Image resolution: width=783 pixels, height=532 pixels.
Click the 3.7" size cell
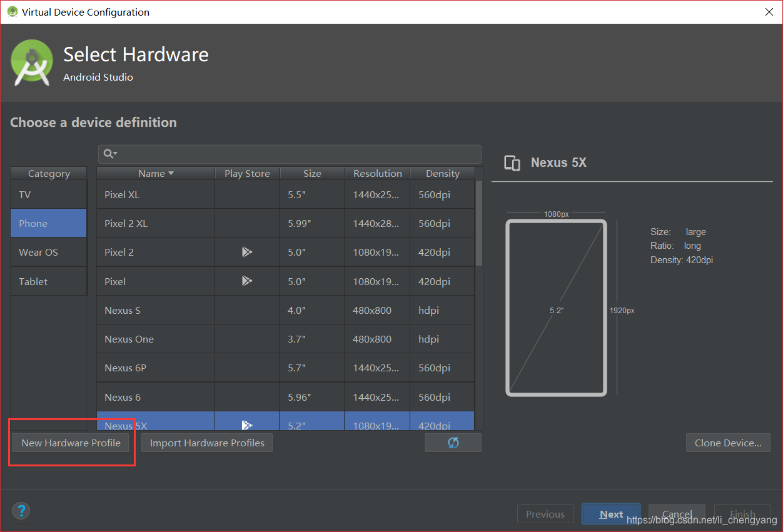pos(312,339)
